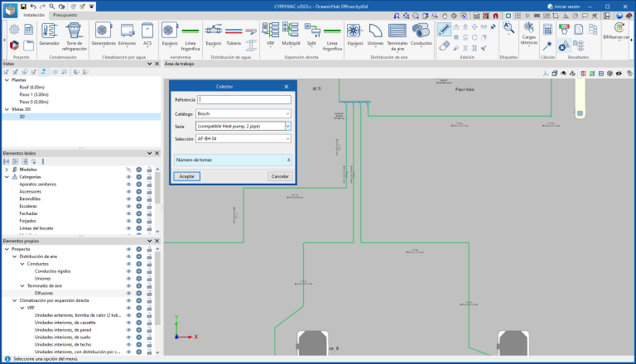Open BIMserver.center tool

[x=617, y=31]
